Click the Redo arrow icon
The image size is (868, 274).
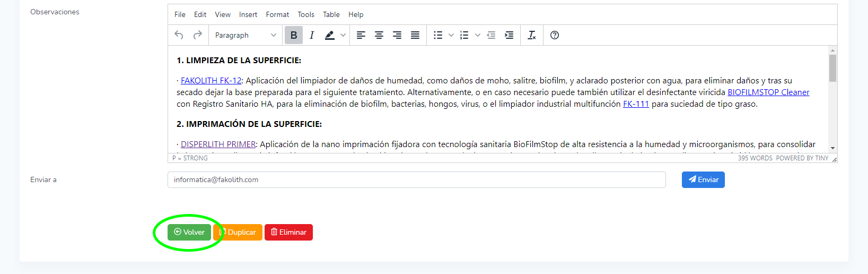click(x=197, y=35)
